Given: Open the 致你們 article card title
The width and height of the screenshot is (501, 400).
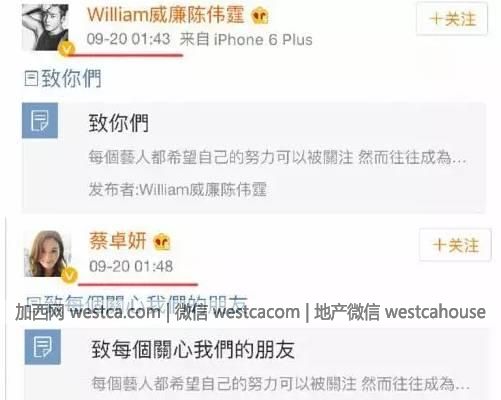Looking at the screenshot, I should 119,123.
